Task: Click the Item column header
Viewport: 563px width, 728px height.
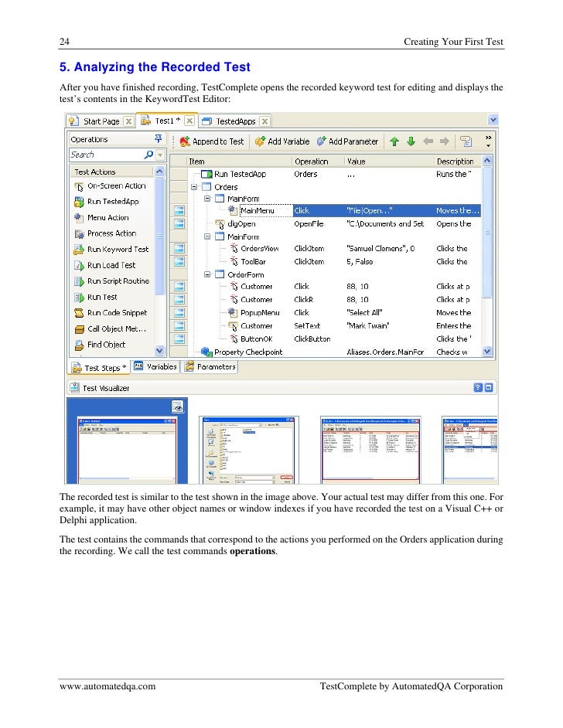Action: pos(239,161)
